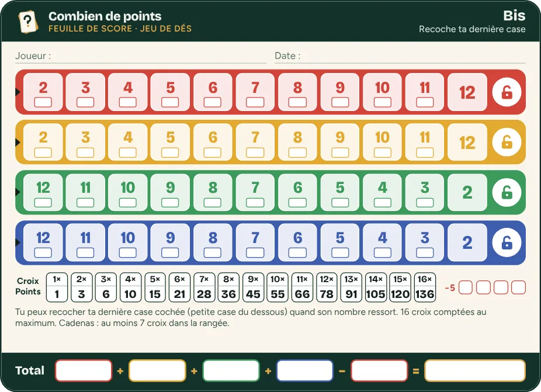Viewport: 541px width, 392px height.
Task: Mark the green 8 number
Action: (213, 188)
